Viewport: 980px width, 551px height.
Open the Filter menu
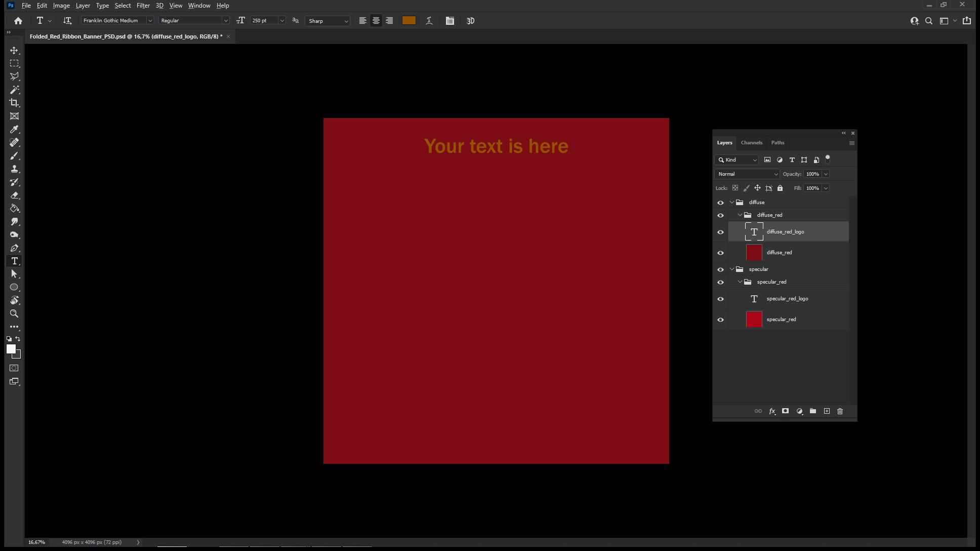click(x=143, y=6)
